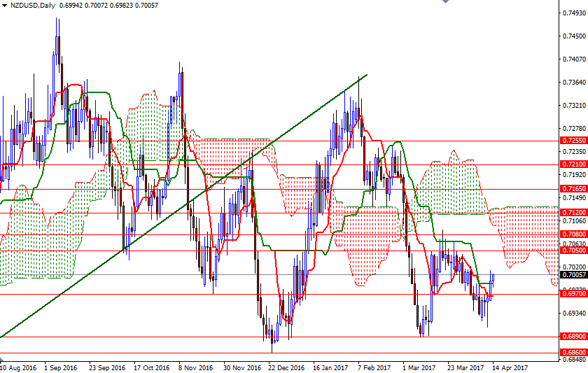
Task: Select the 0.68900 price level label
Action: 573,337
